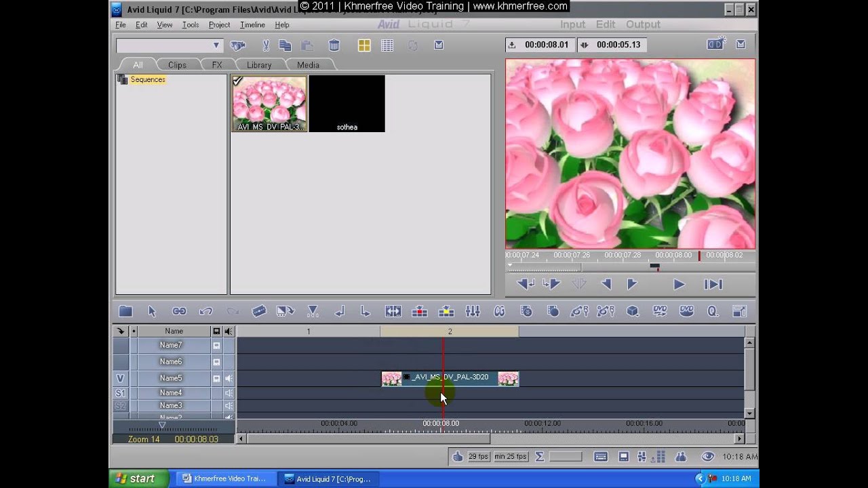Image resolution: width=868 pixels, height=488 pixels.
Task: Click the Q quick tool icon
Action: pos(713,311)
